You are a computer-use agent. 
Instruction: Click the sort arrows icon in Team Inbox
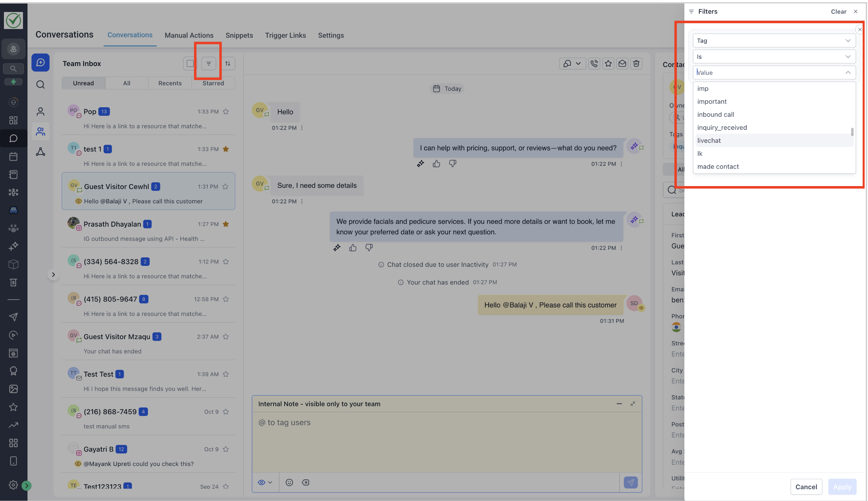pos(227,63)
